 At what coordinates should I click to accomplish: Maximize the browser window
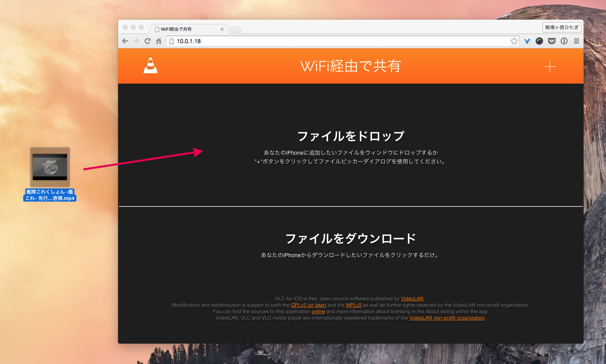coord(141,27)
